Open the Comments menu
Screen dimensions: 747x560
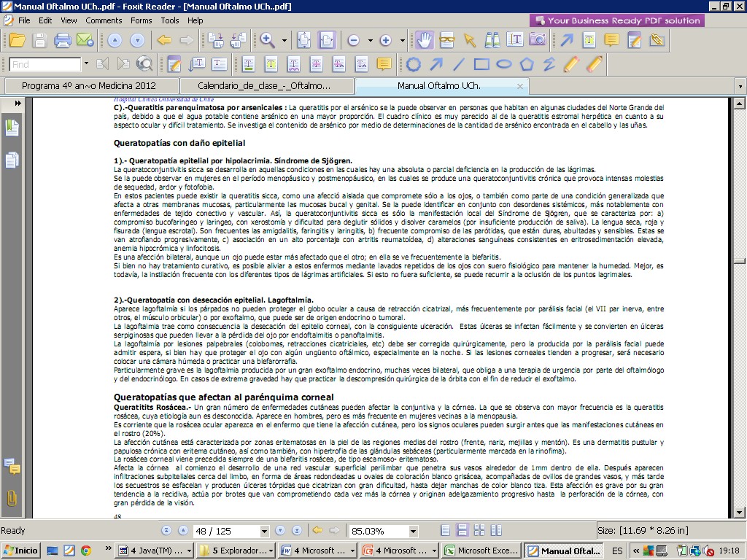coord(104,20)
